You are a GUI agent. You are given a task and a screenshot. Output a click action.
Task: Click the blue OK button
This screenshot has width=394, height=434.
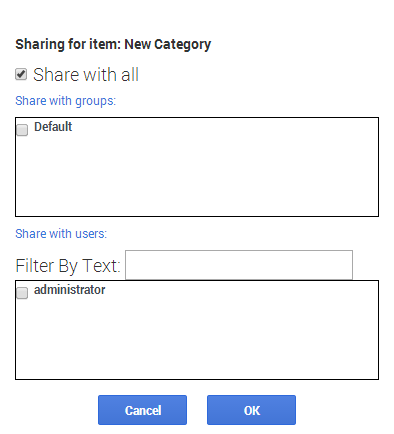pos(251,410)
